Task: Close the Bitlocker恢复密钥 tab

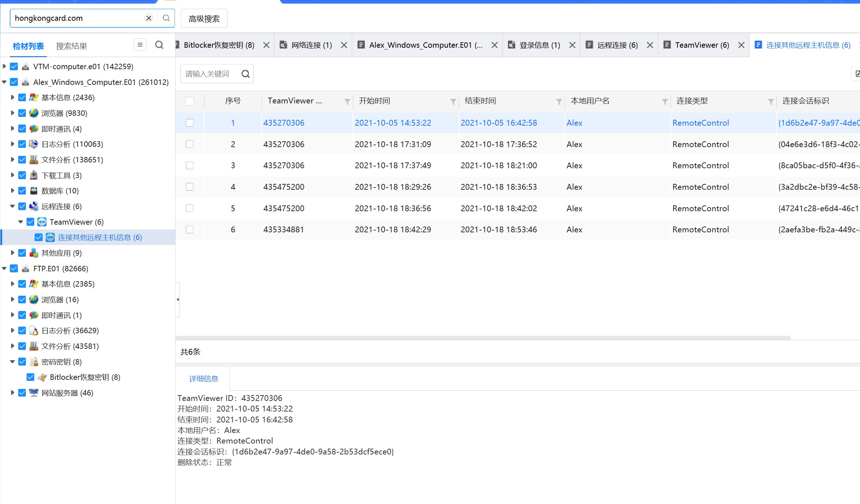Action: point(266,45)
